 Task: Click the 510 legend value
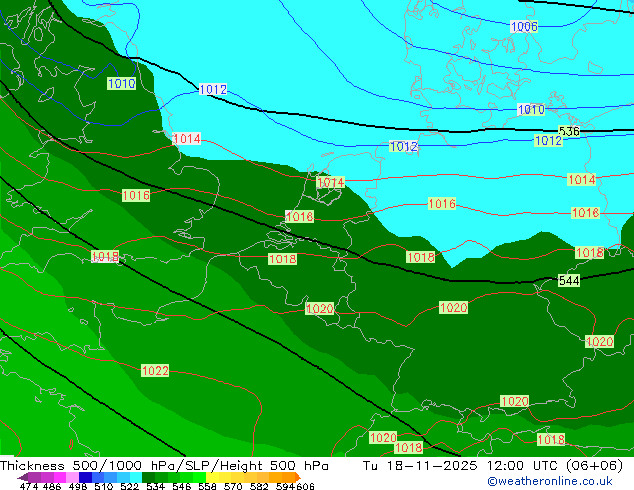point(104,486)
